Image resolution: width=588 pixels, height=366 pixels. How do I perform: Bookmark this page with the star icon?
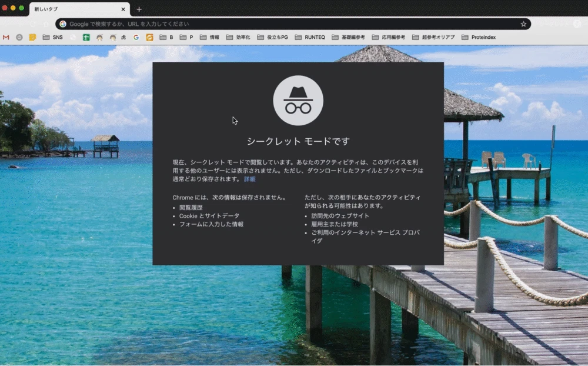(x=523, y=24)
